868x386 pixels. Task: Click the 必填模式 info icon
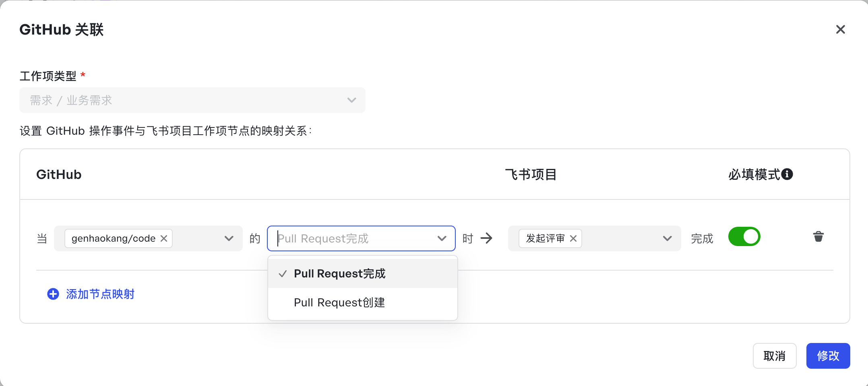click(x=787, y=174)
